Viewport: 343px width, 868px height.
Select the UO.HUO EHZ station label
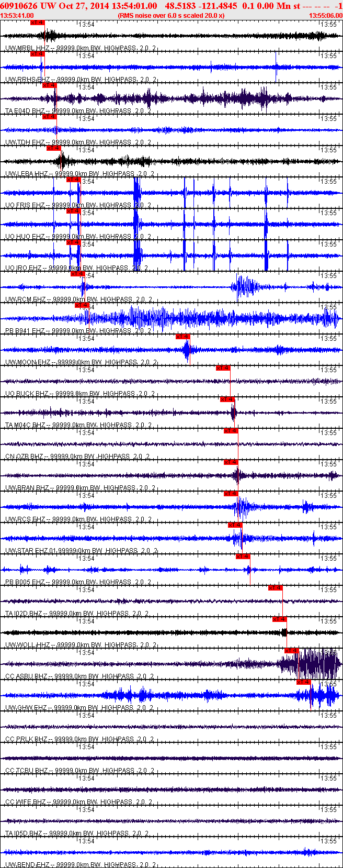point(78,237)
